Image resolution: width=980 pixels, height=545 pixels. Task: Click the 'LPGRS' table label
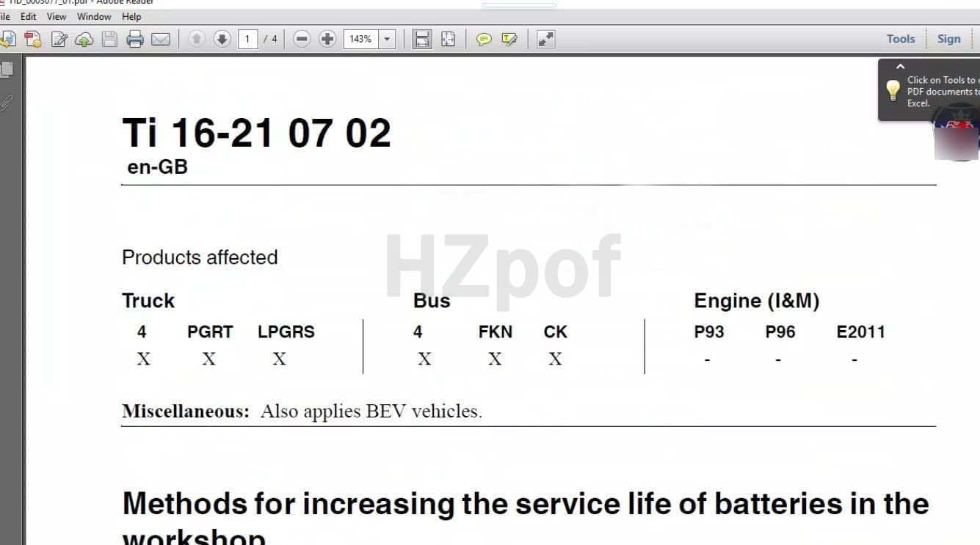(x=286, y=332)
